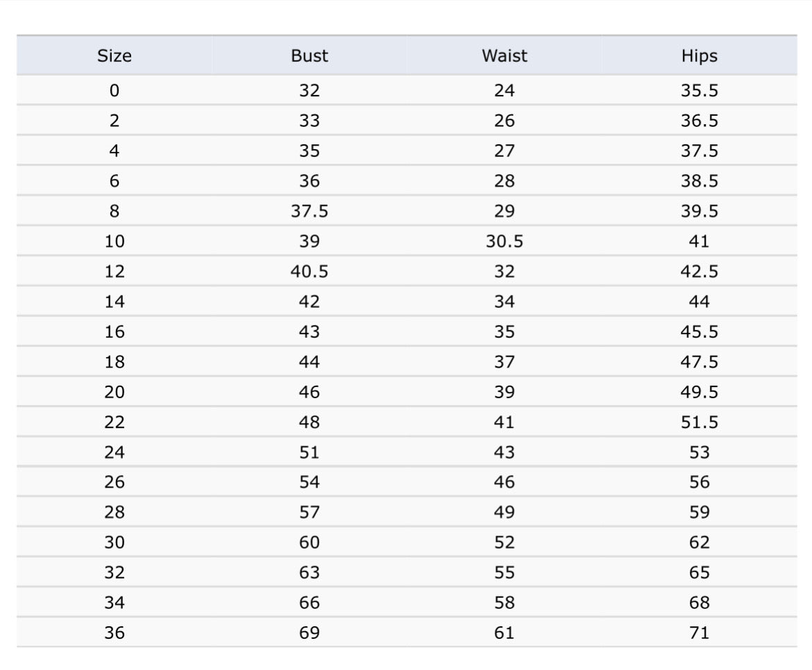The width and height of the screenshot is (812, 670).
Task: Select the size 30 cell in the Size column
Action: pyautogui.click(x=115, y=543)
